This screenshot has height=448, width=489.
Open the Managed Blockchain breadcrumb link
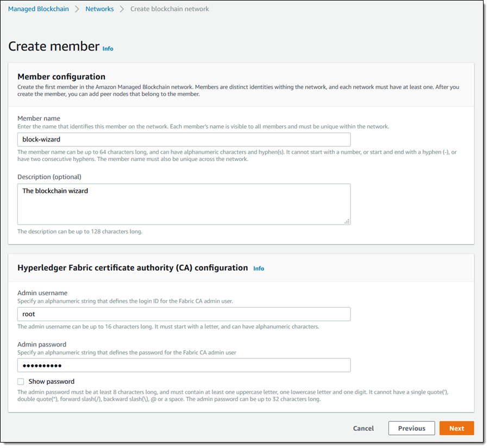(38, 9)
